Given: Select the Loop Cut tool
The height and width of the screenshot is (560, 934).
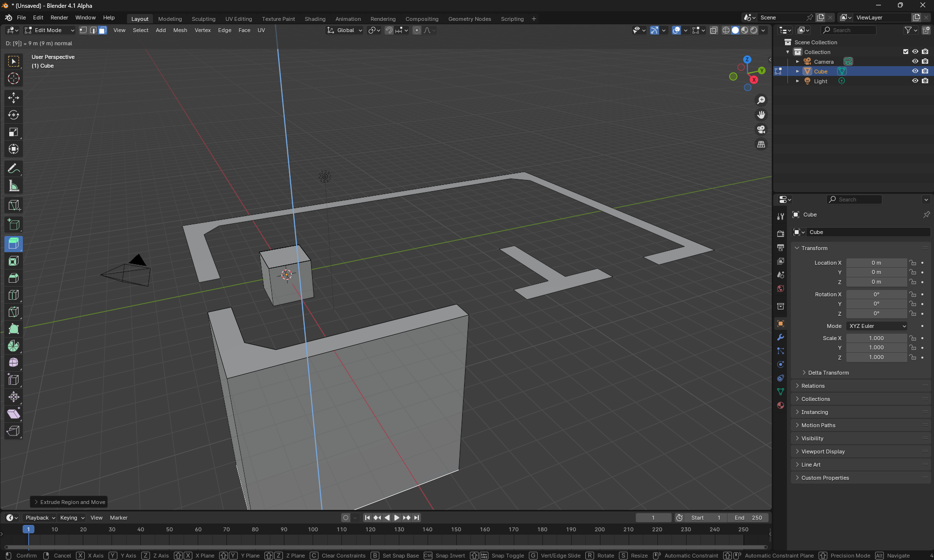Looking at the screenshot, I should click(14, 295).
